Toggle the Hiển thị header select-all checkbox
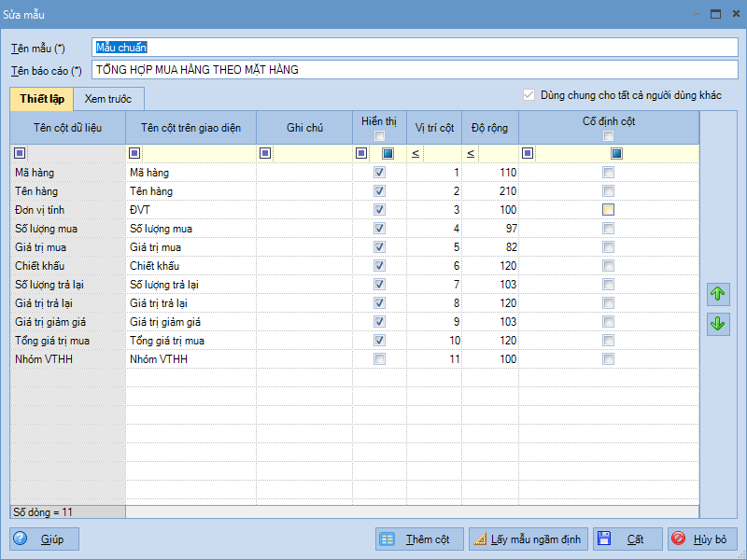Screen dimensions: 747x560 pos(379,136)
